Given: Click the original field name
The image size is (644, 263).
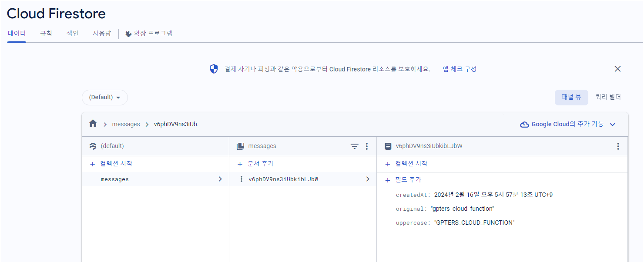Looking at the screenshot, I should tap(411, 209).
